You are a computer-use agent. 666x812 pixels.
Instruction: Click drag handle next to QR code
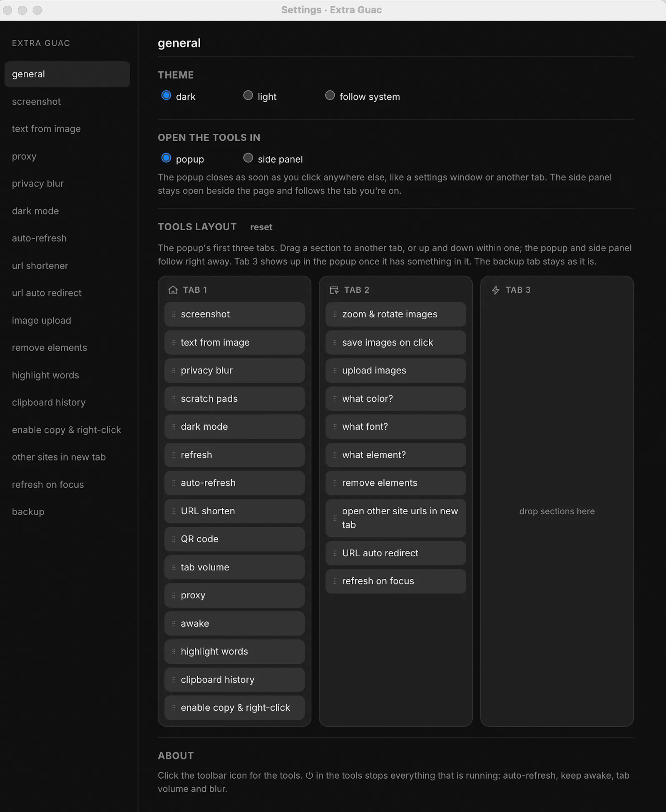(x=174, y=539)
